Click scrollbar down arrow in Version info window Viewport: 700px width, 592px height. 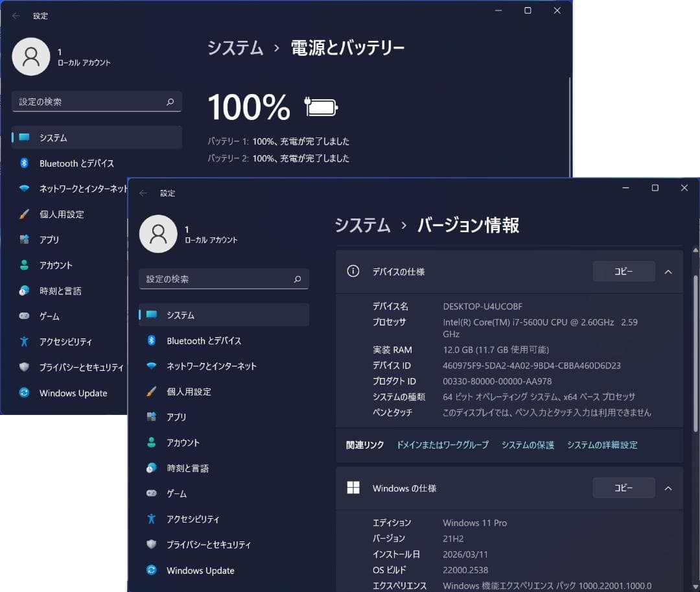click(695, 587)
